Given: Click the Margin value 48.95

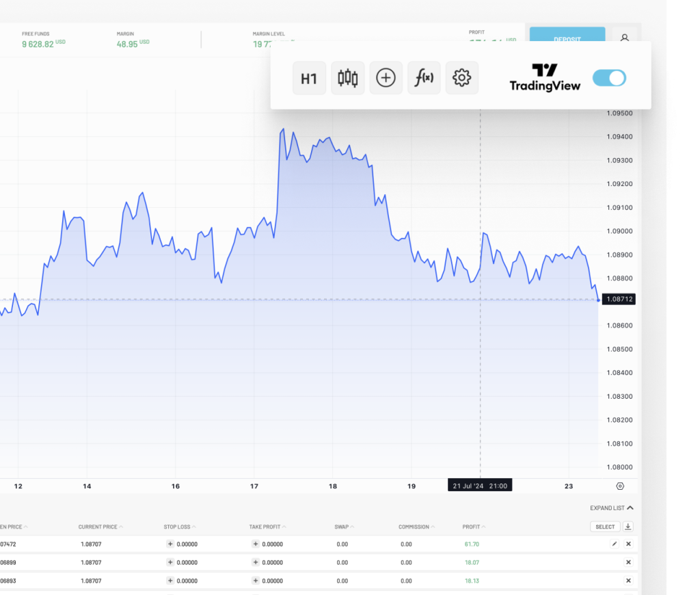Looking at the screenshot, I should click(127, 44).
